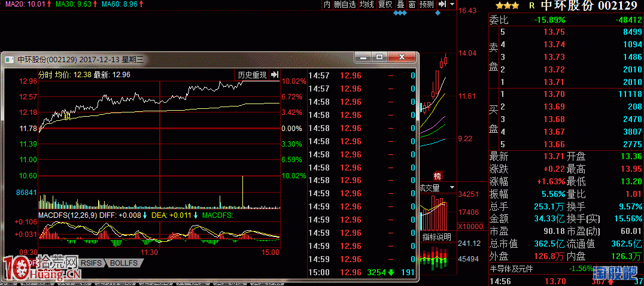The image size is (644, 286).
Task: Click the green down arrow in 15:00 tick row
Action: [391, 272]
